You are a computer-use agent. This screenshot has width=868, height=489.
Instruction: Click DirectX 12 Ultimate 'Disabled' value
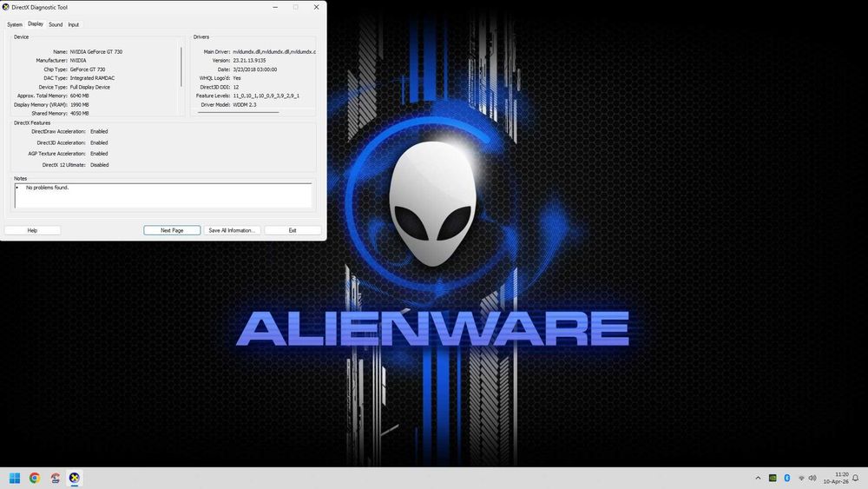(x=100, y=165)
